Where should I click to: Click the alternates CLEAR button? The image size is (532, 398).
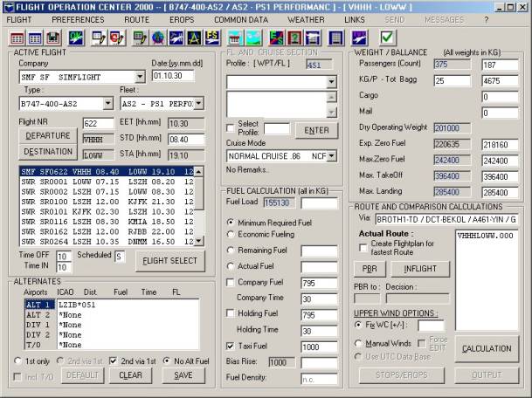tap(131, 375)
